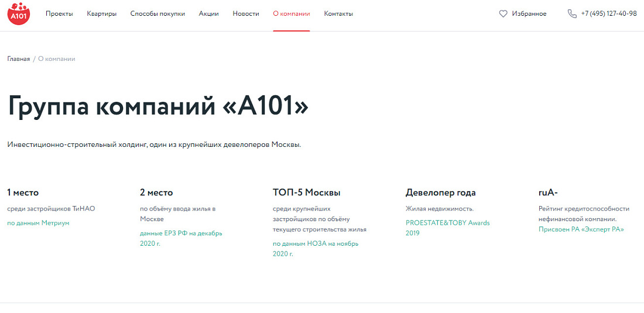
Task: Open the Контакты menu item
Action: coord(338,14)
